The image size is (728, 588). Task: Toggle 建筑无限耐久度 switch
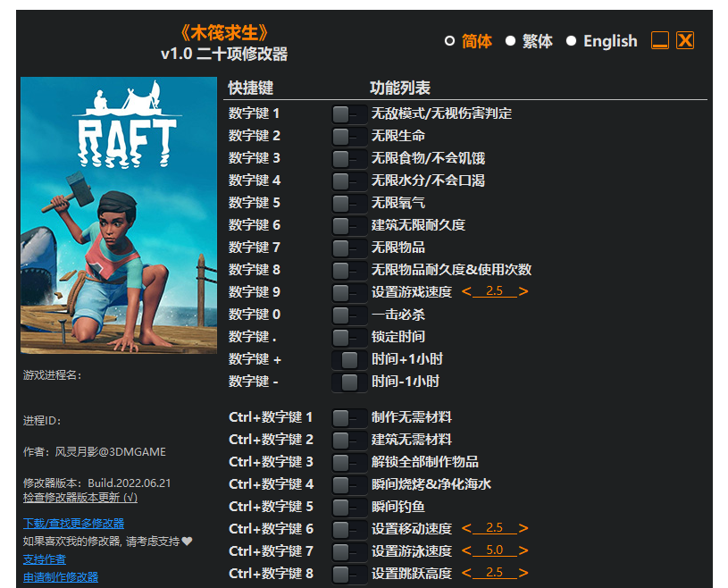click(x=349, y=225)
